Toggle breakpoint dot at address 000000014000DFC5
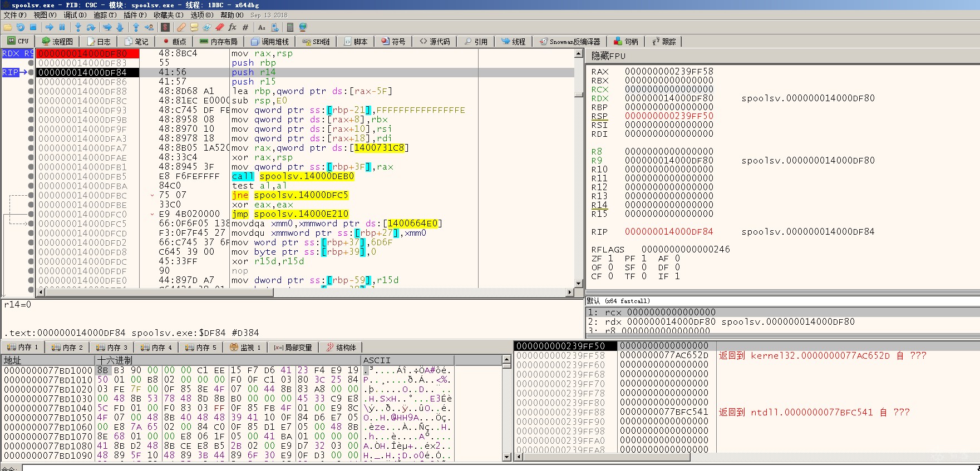980x471 pixels. 31,224
